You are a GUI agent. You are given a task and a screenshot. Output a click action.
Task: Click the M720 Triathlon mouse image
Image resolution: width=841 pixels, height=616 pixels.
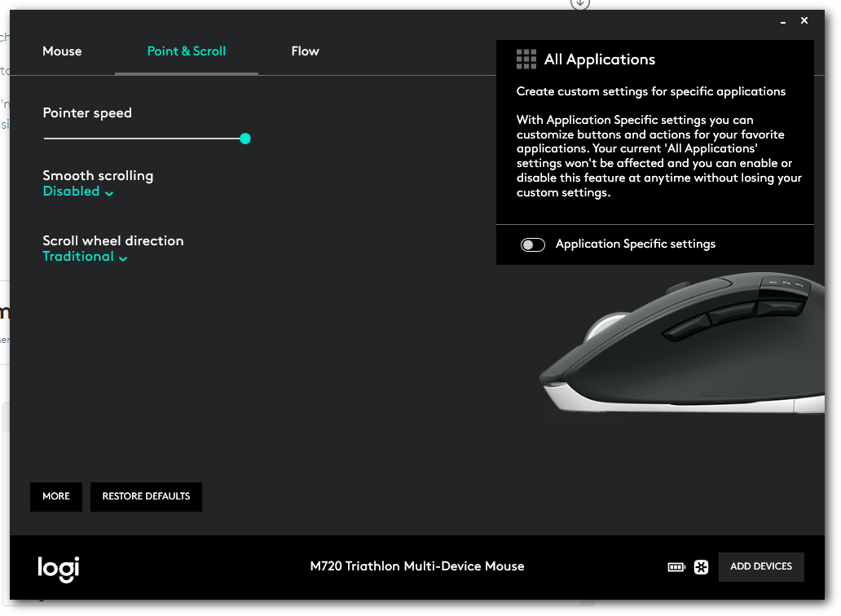coord(682,343)
